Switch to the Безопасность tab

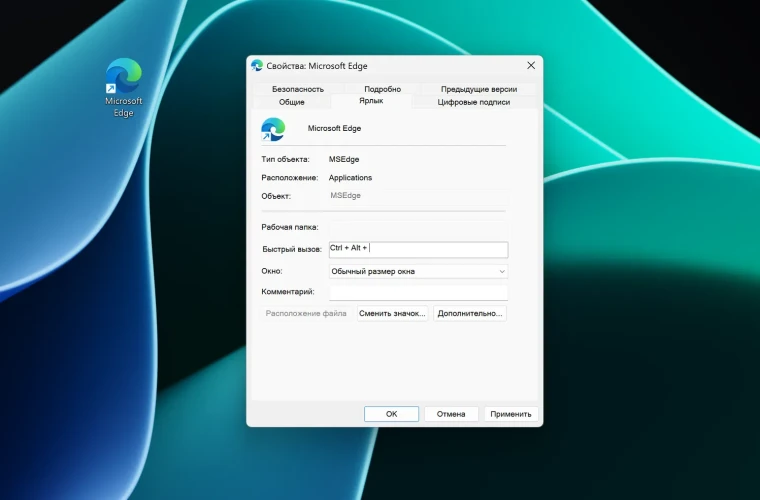click(298, 89)
